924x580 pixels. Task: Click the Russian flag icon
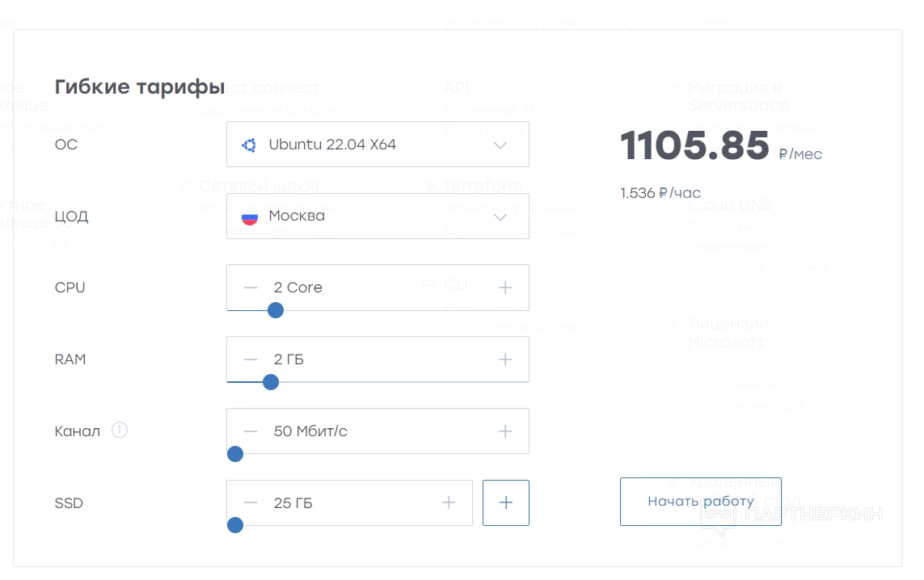pyautogui.click(x=250, y=216)
